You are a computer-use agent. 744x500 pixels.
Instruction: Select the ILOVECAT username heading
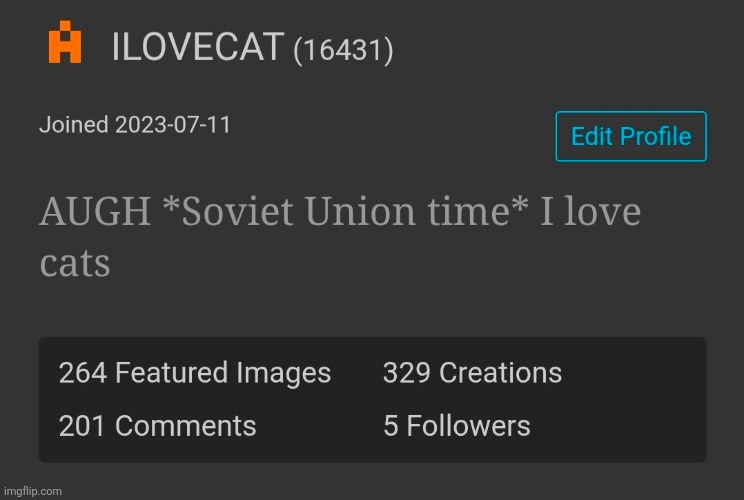coord(198,46)
